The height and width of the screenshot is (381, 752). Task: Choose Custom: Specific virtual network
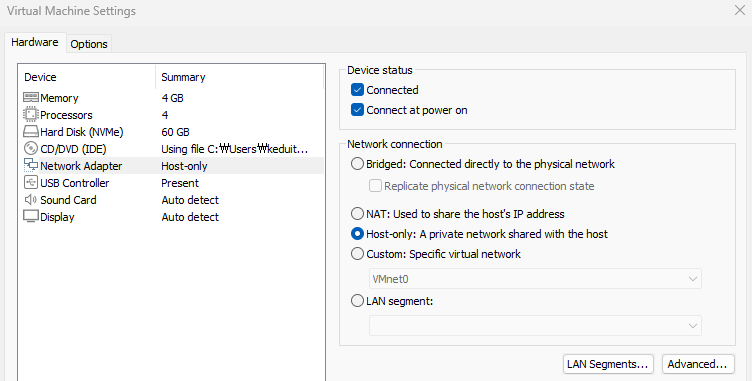pyautogui.click(x=357, y=254)
